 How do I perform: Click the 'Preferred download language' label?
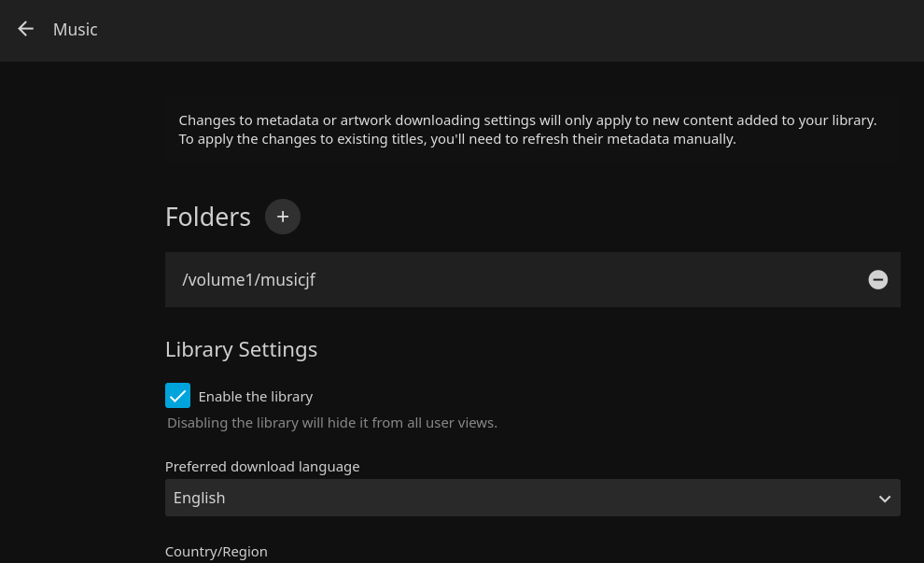tap(261, 467)
